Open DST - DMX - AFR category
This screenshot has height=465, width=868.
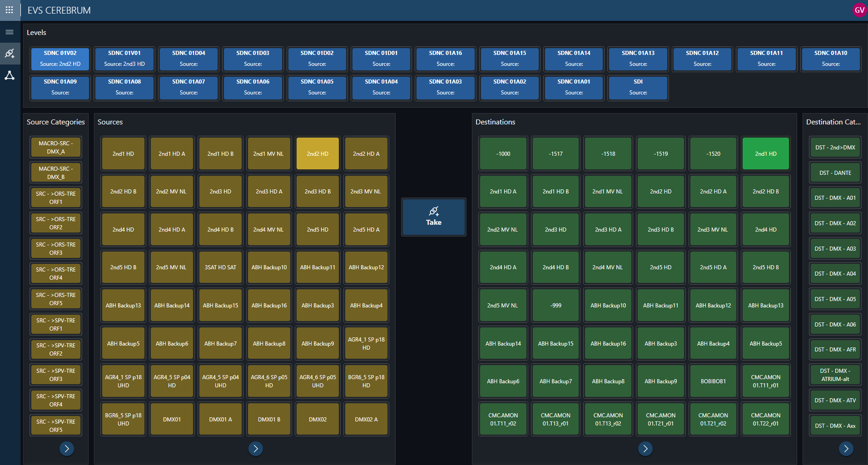pos(835,349)
